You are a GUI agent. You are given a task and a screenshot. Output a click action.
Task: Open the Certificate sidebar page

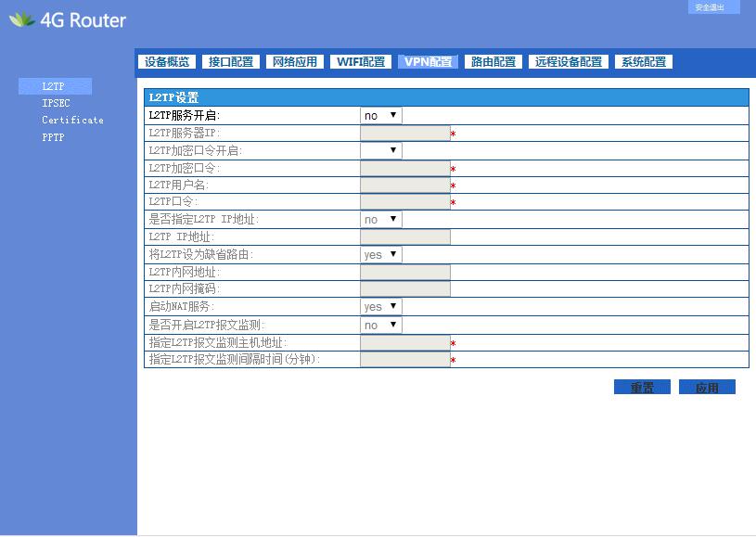tap(72, 121)
